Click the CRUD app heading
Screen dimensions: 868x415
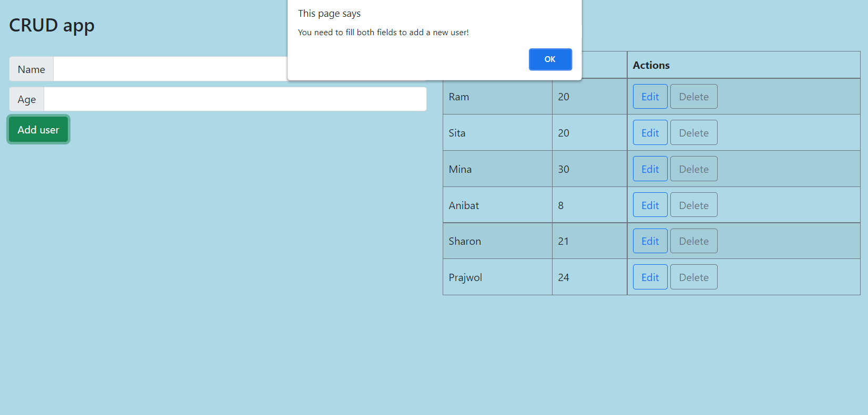click(52, 25)
